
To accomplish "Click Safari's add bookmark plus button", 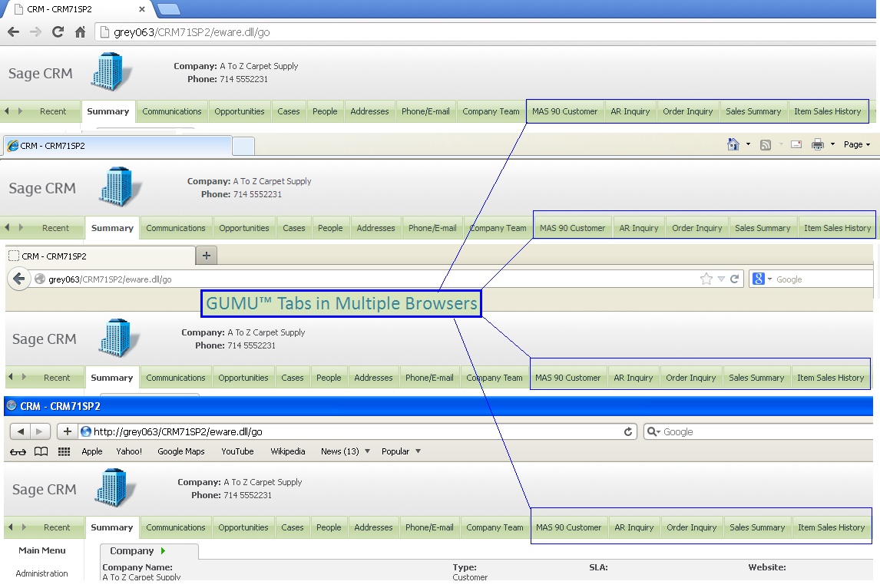I will pyautogui.click(x=68, y=431).
